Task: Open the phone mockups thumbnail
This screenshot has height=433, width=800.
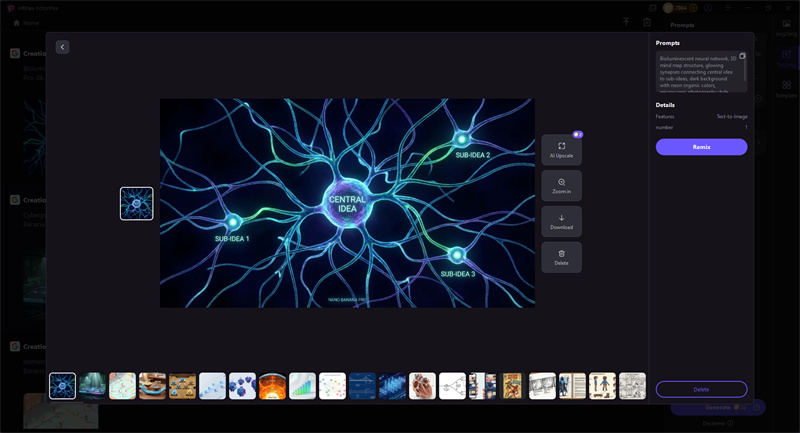Action: (482, 386)
